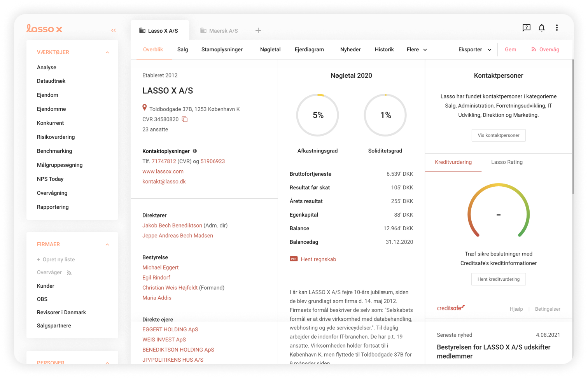588x378 pixels.
Task: Switch to the Lasso X A/S tab
Action: click(159, 30)
